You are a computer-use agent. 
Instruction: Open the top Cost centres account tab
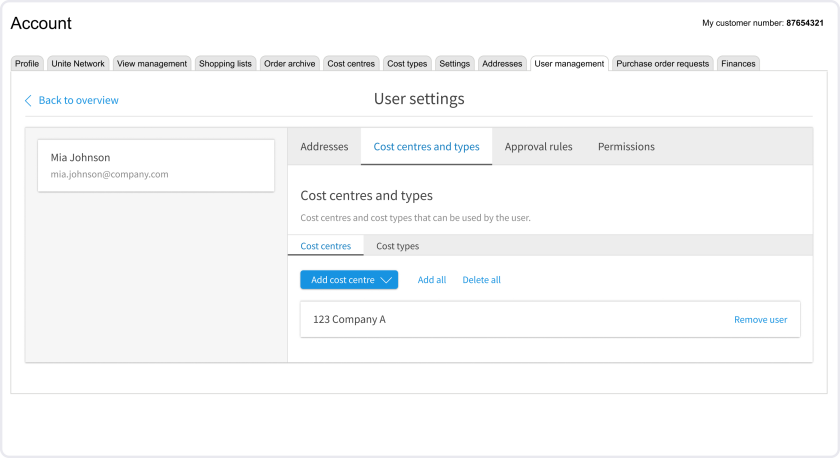point(351,64)
